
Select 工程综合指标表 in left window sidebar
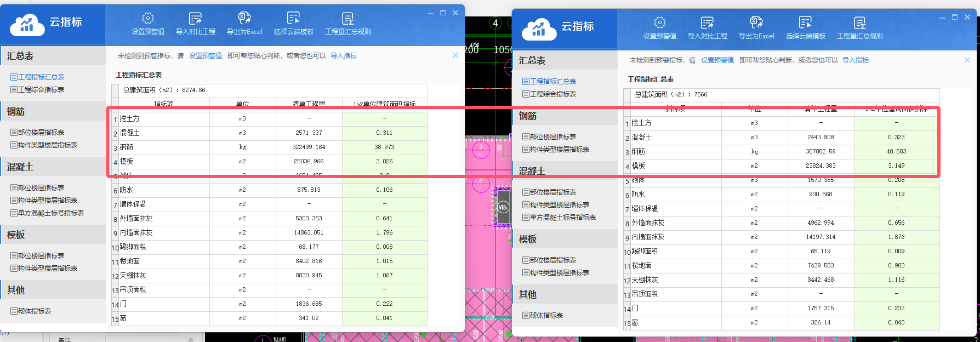pyautogui.click(x=37, y=89)
